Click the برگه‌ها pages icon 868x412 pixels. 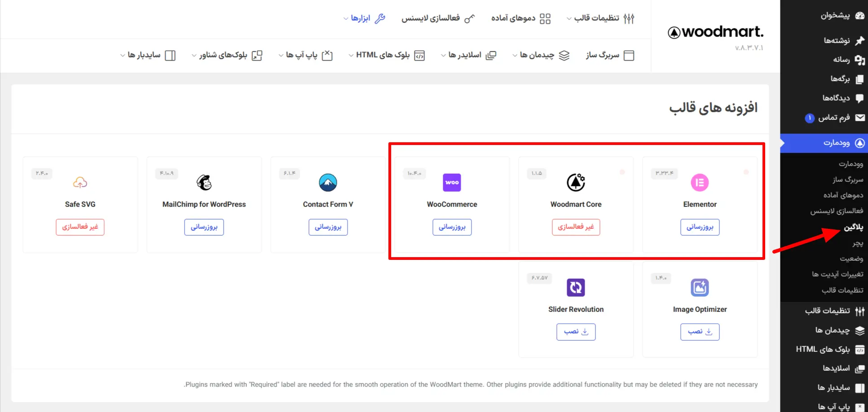pyautogui.click(x=859, y=79)
